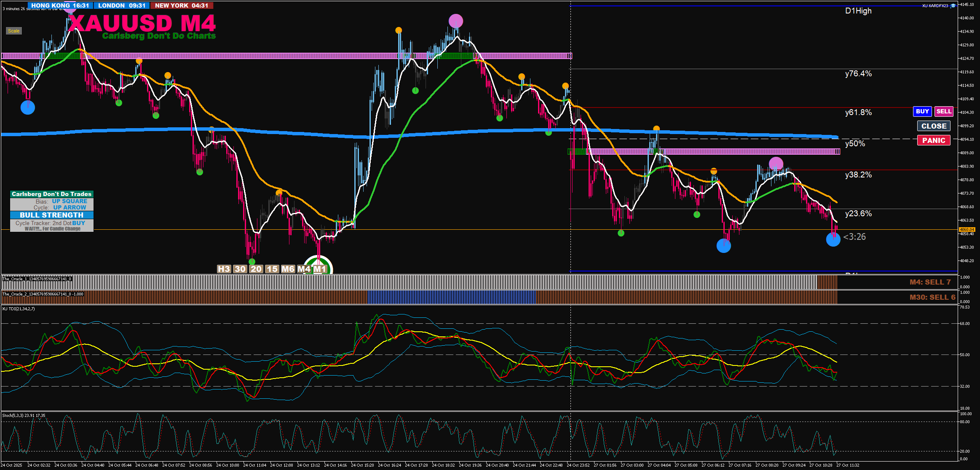Image resolution: width=980 pixels, height=470 pixels.
Task: Click the blue dot at the 27 Oct 06:12 low
Action: click(723, 246)
